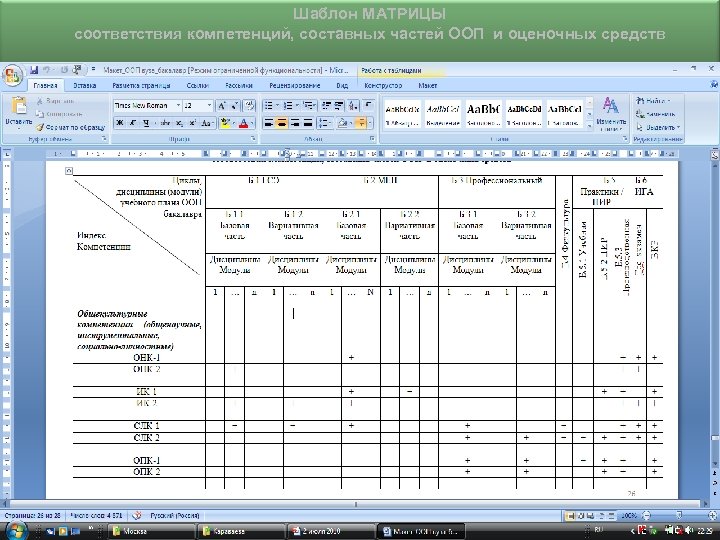Screen dimensions: 720x540
Task: Clear formatting with the eraser icon
Action: click(249, 106)
